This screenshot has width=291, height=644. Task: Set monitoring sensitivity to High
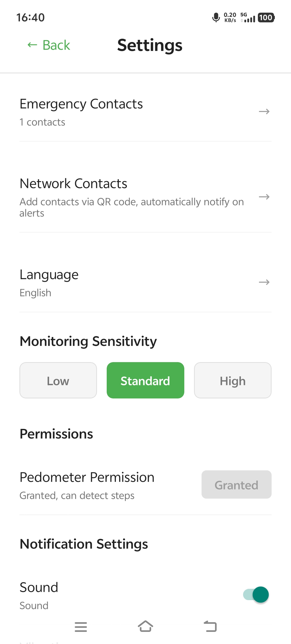tap(233, 380)
